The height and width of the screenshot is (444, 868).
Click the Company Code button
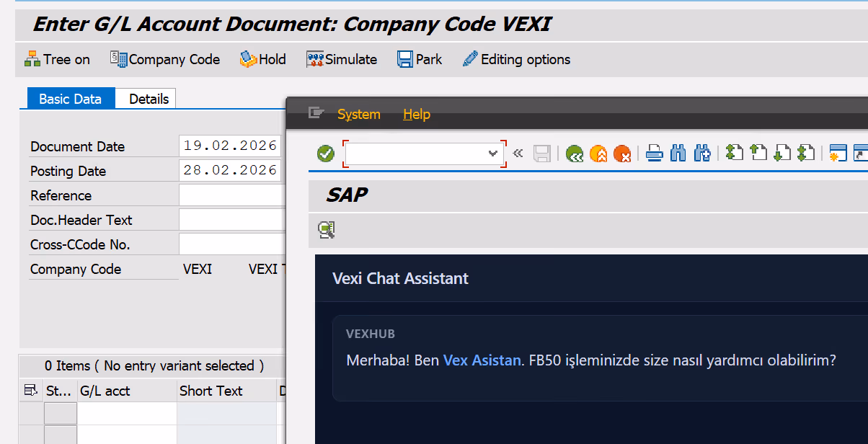pyautogui.click(x=164, y=59)
